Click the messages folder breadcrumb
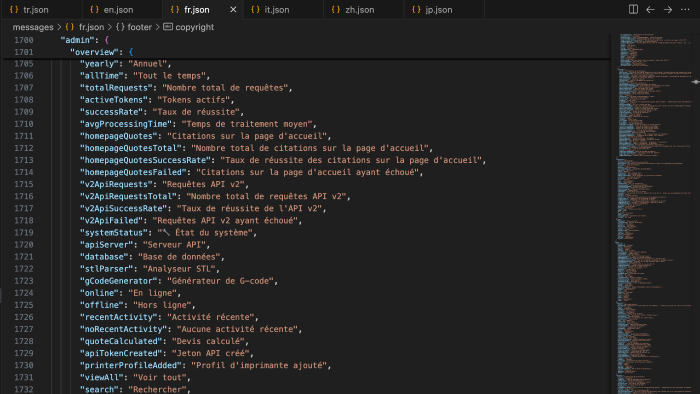This screenshot has width=700, height=394. coord(33,27)
